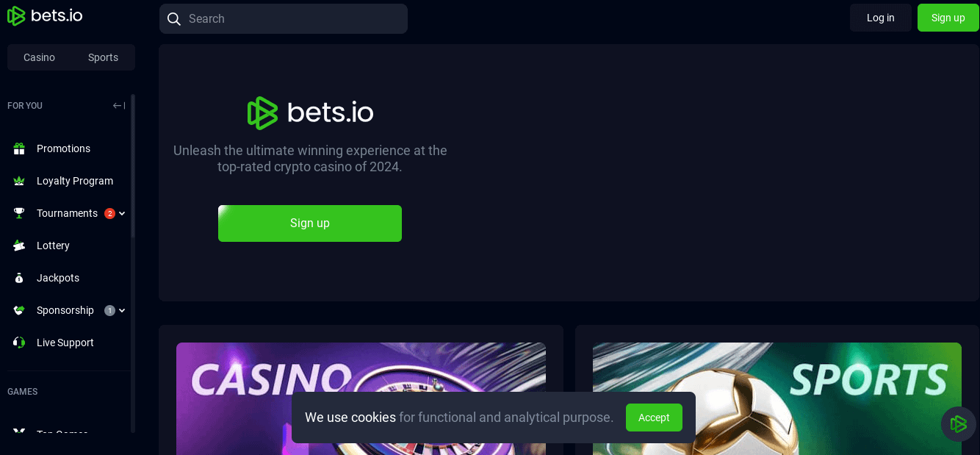Switch to the Sports tab
The width and height of the screenshot is (980, 455).
tap(103, 57)
